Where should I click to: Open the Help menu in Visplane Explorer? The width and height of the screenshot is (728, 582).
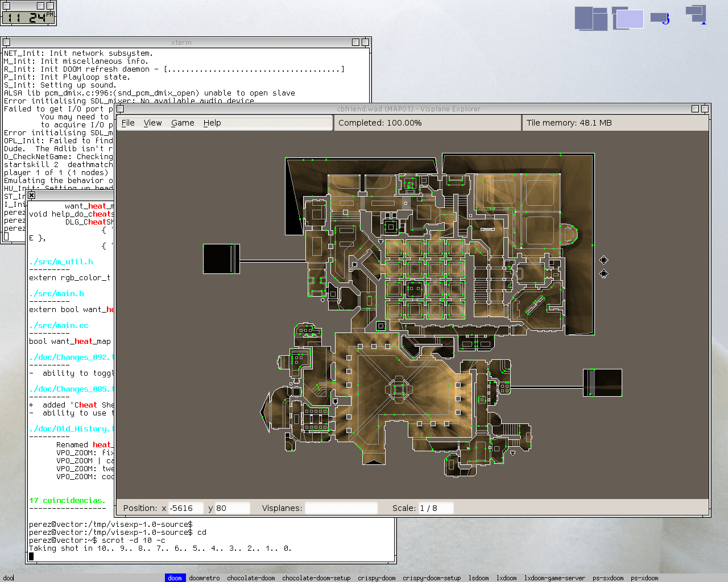tap(212, 123)
